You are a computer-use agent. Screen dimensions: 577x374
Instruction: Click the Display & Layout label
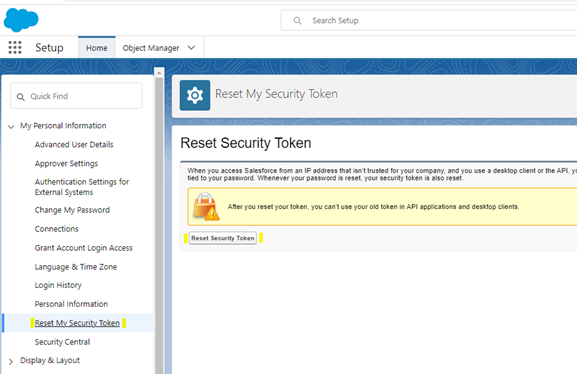pyautogui.click(x=50, y=361)
